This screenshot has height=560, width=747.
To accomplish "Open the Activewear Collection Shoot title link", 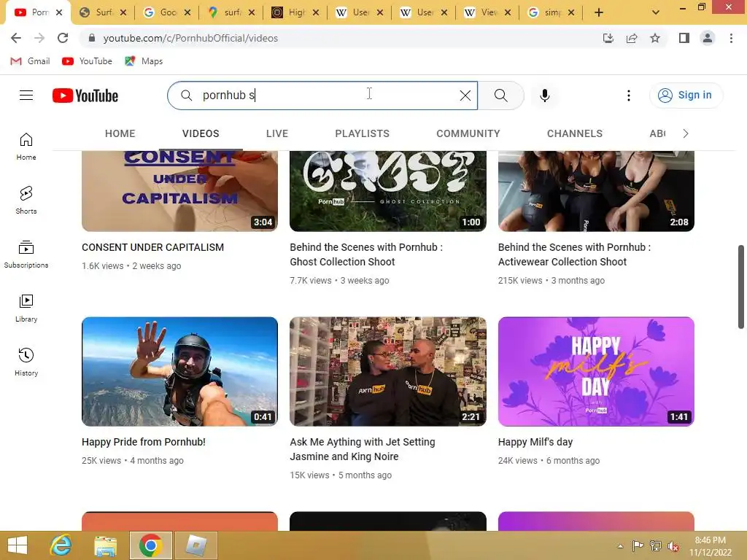I will 574,254.
